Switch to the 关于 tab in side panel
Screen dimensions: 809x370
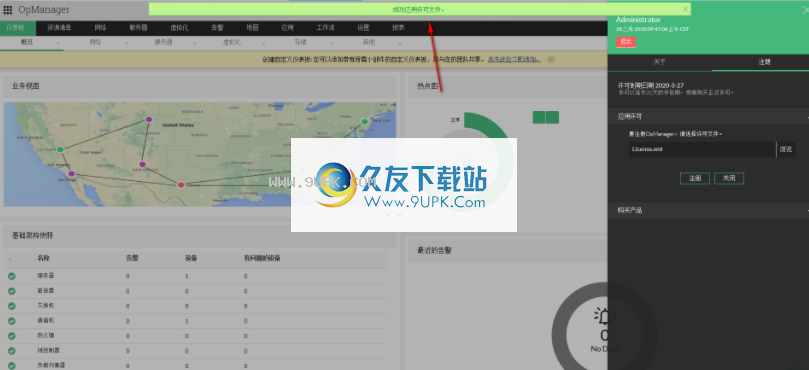coord(659,62)
